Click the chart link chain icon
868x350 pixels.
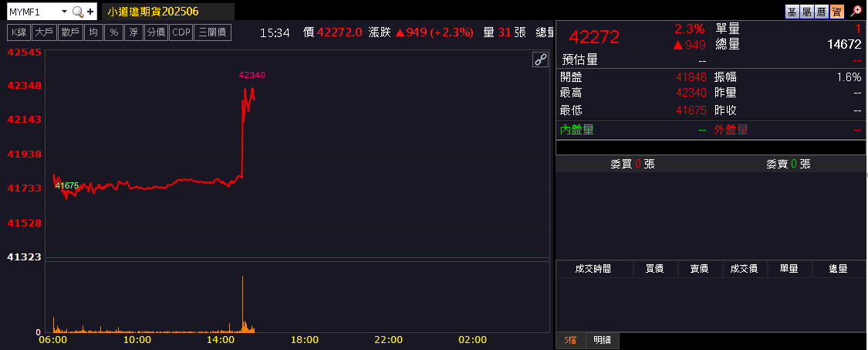540,59
